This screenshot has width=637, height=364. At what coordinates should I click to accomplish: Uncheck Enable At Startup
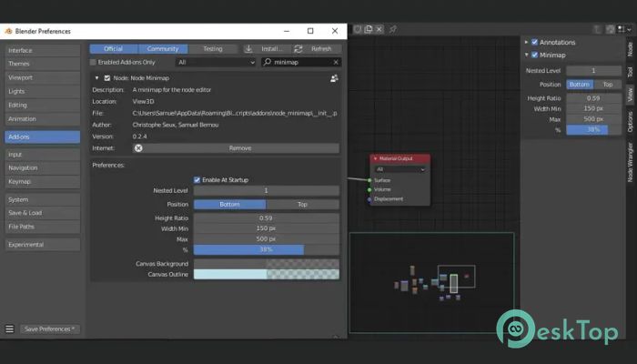click(197, 179)
